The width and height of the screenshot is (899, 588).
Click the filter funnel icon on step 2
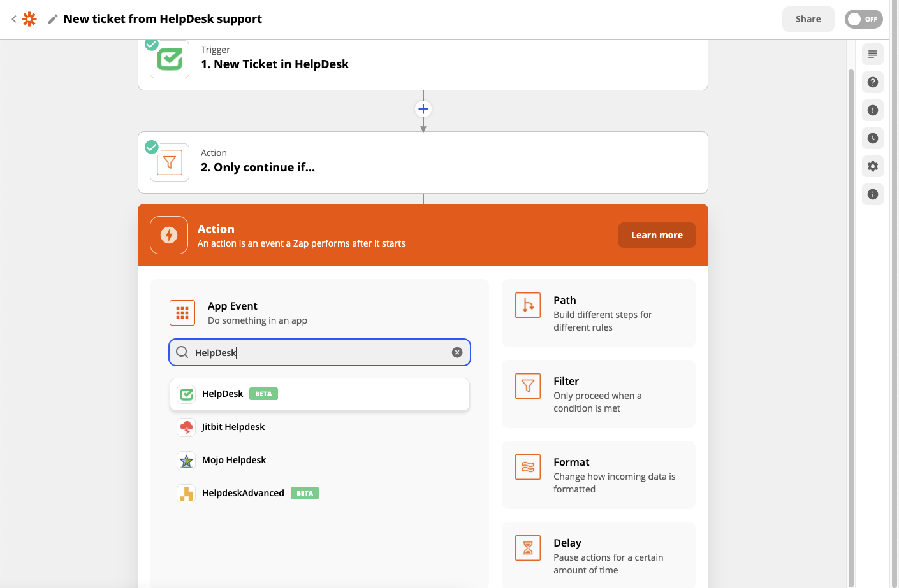click(170, 162)
